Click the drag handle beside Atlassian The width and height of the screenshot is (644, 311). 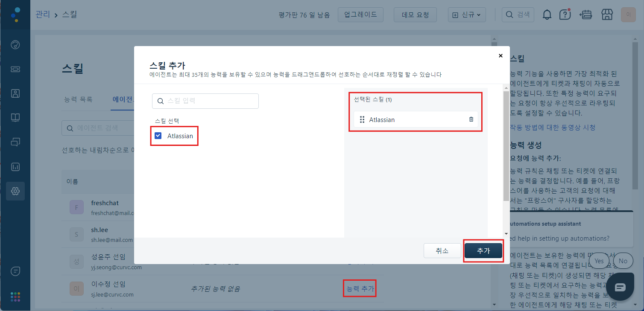click(x=362, y=120)
